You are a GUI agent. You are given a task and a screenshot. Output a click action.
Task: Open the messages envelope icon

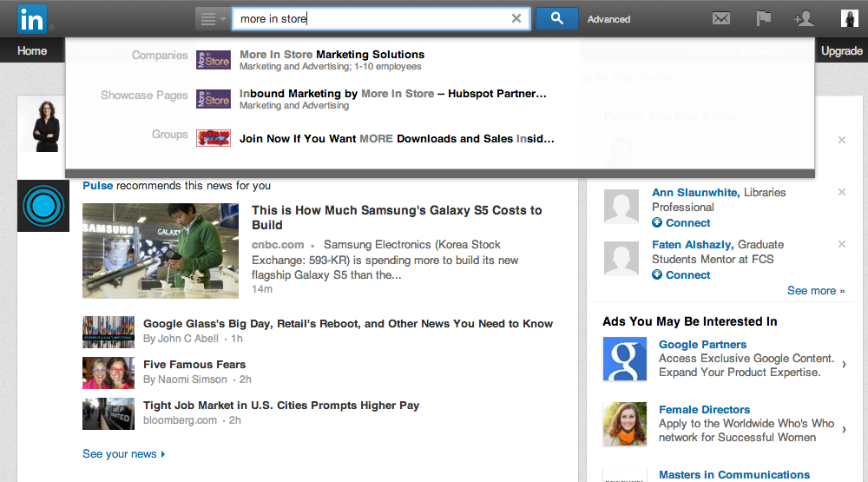click(x=720, y=19)
